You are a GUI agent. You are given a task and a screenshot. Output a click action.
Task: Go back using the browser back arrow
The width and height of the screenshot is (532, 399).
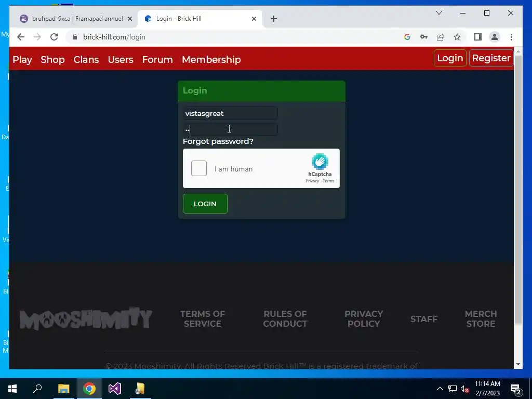[x=21, y=37]
